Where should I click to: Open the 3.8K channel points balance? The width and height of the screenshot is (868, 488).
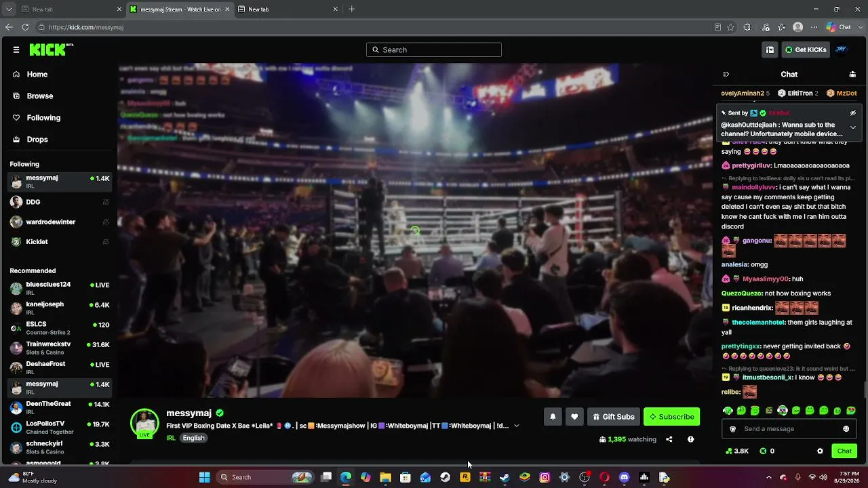pos(737,451)
